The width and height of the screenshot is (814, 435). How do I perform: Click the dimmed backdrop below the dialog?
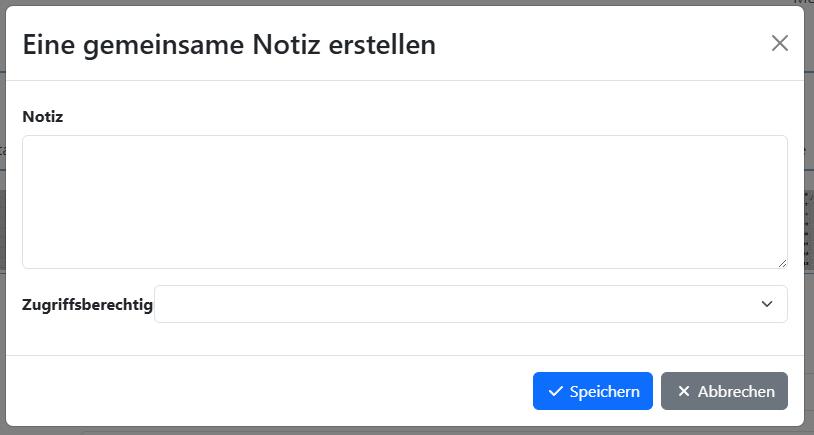coord(400,431)
